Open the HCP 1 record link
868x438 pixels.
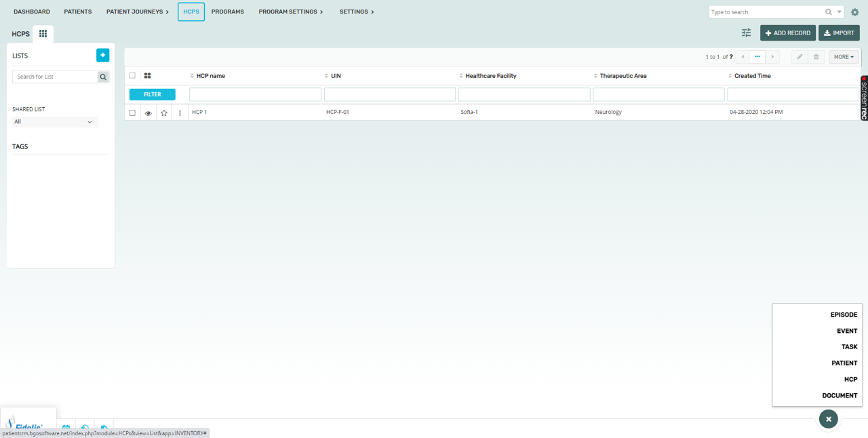coord(199,113)
